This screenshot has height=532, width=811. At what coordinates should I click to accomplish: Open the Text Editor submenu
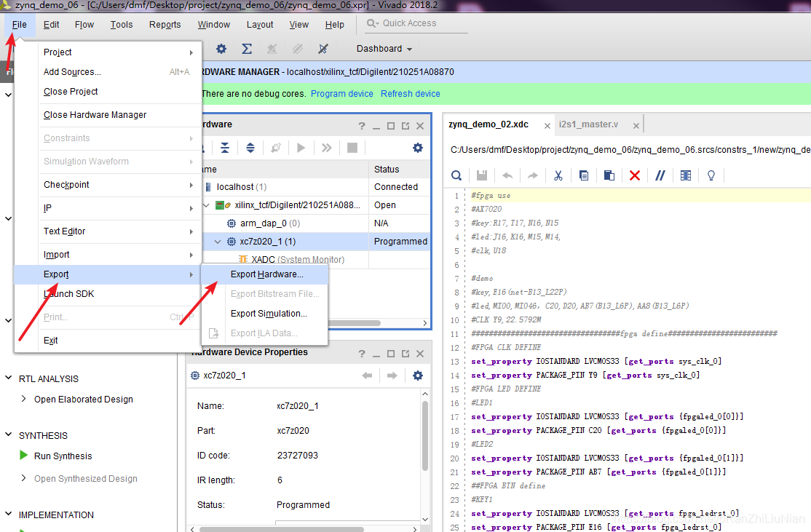click(x=108, y=231)
